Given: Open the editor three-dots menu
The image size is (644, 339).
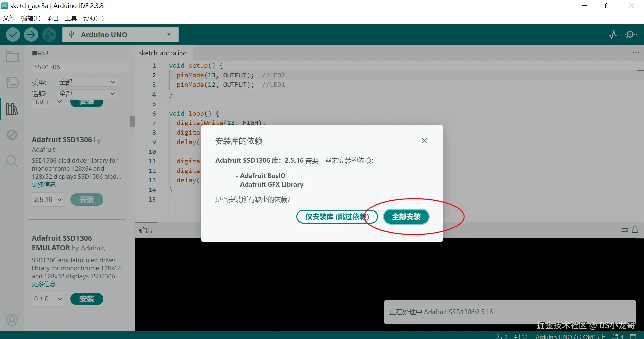Looking at the screenshot, I should tap(636, 52).
